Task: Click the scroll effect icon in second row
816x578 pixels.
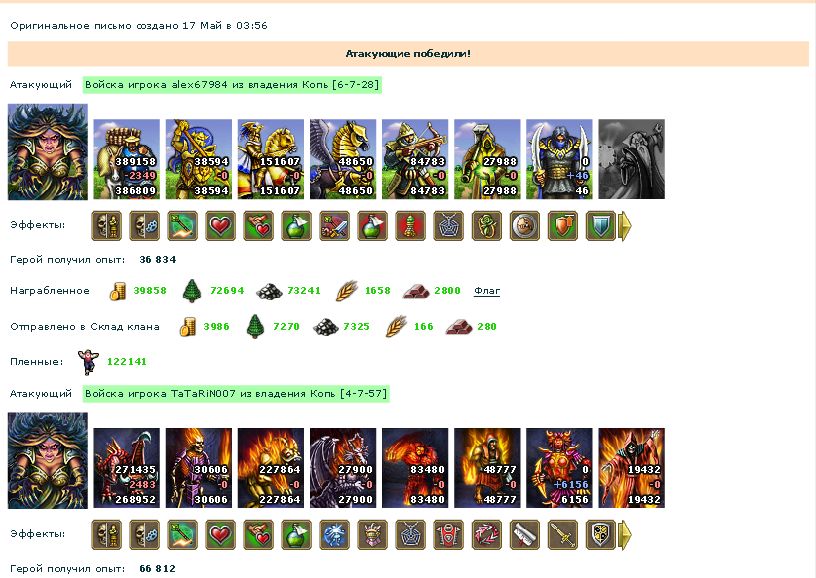Action: (525, 535)
